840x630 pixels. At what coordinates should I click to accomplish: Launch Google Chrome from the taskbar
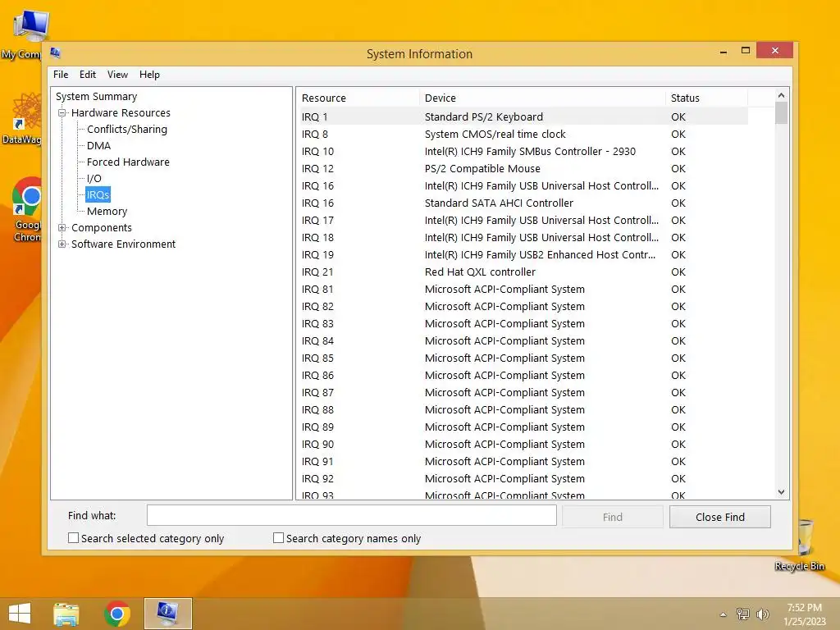coord(117,614)
